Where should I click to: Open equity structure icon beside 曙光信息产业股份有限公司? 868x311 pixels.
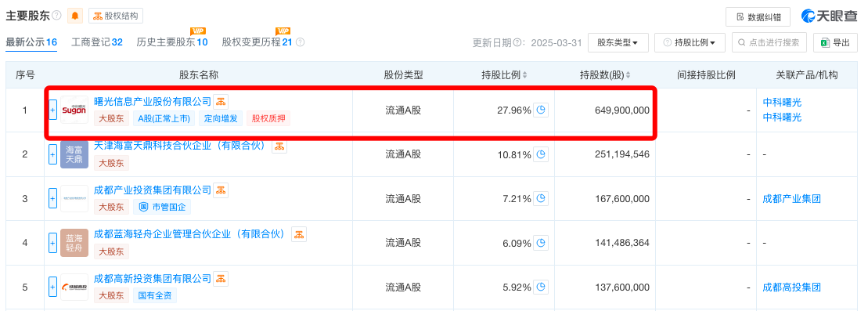coord(221,102)
